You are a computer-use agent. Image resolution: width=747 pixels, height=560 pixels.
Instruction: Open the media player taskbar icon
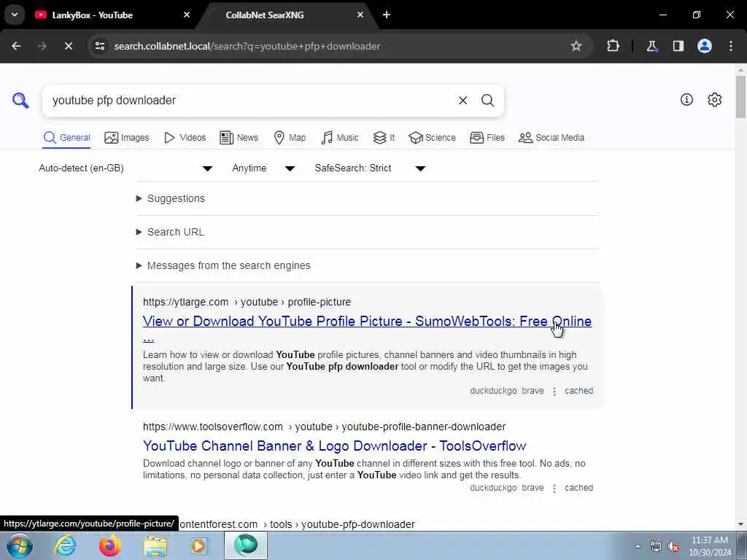click(x=200, y=545)
